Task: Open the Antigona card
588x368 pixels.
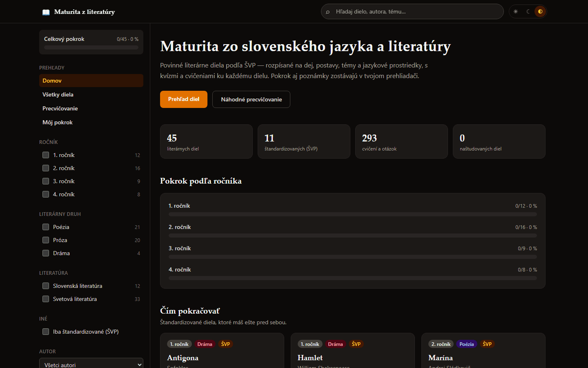Action: 222,351
